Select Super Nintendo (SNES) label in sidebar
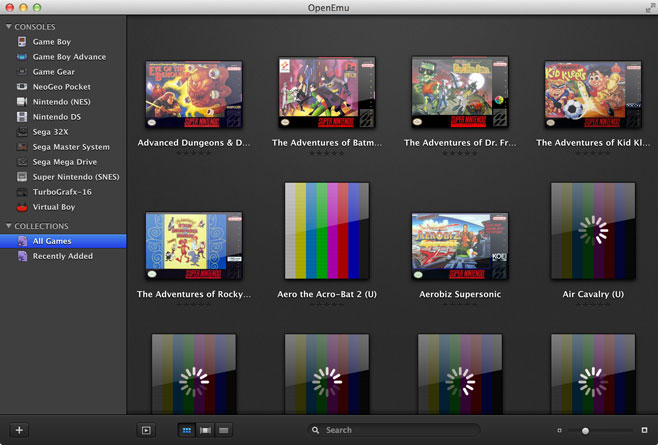 pos(76,177)
